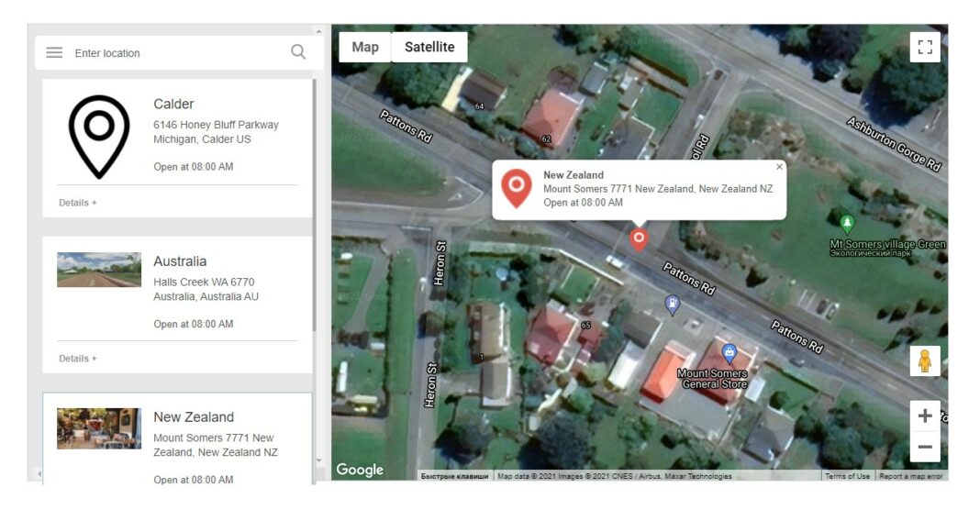Switch to Satellite view
This screenshot has height=532, width=980.
click(429, 47)
